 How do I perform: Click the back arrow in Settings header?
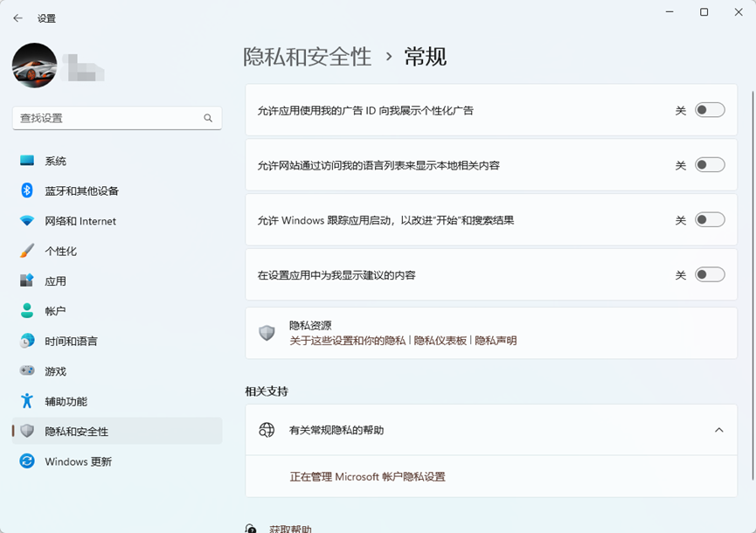click(17, 17)
